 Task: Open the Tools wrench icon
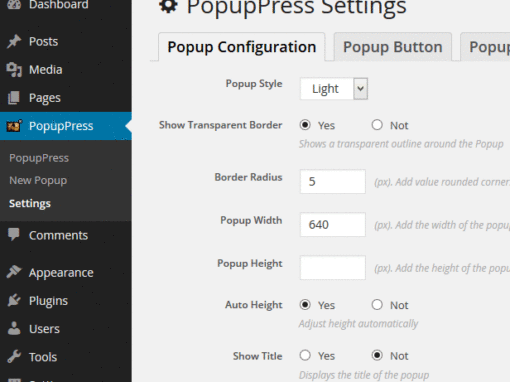point(14,356)
